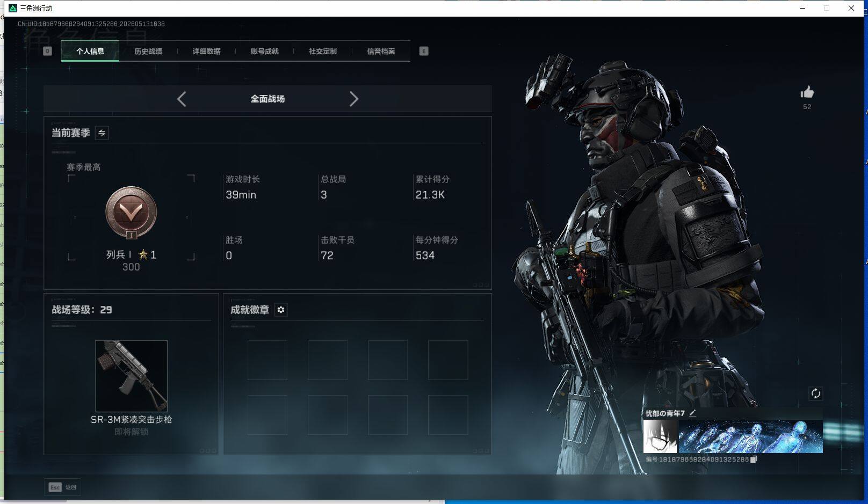
Task: Go to the 账号成就 tab
Action: (264, 51)
